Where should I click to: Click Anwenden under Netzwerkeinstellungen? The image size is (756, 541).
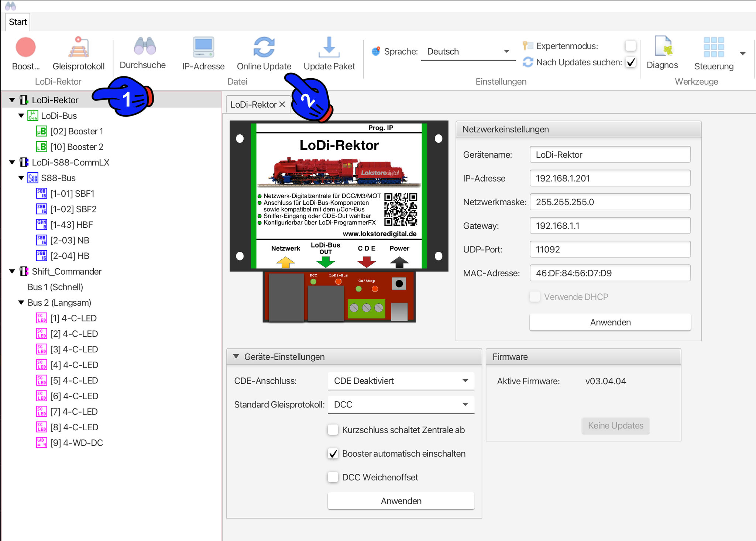610,322
